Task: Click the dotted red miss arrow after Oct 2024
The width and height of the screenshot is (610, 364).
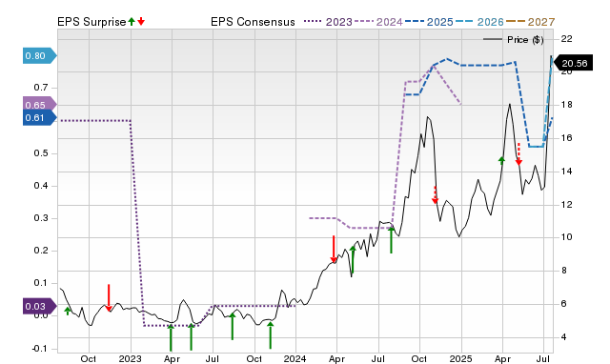Action: pos(435,194)
